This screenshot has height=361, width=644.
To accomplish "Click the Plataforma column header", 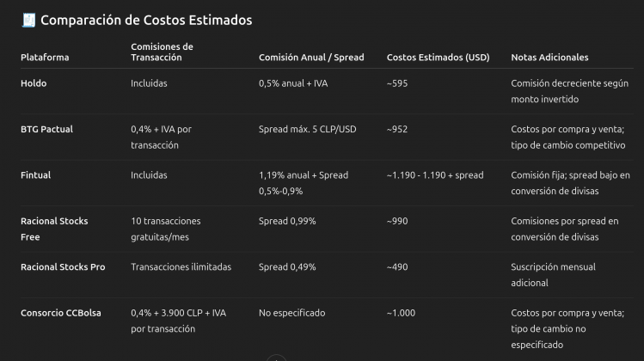I will (45, 58).
